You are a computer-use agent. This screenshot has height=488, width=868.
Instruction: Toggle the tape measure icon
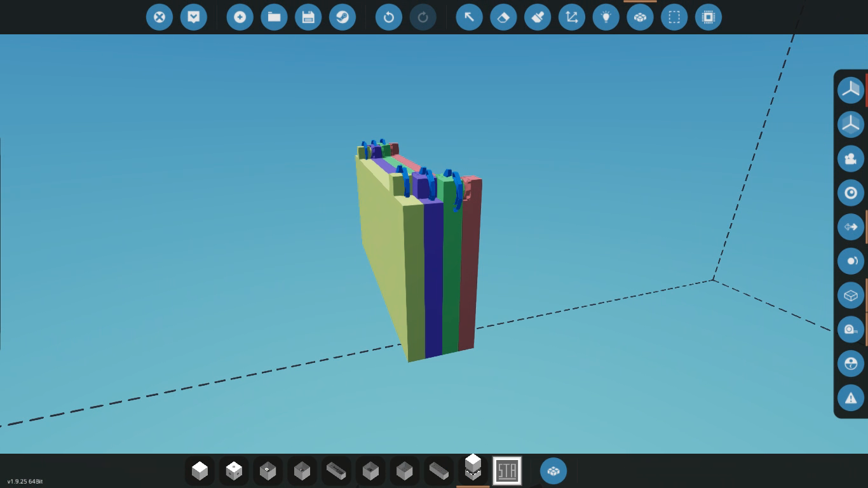pos(851,330)
